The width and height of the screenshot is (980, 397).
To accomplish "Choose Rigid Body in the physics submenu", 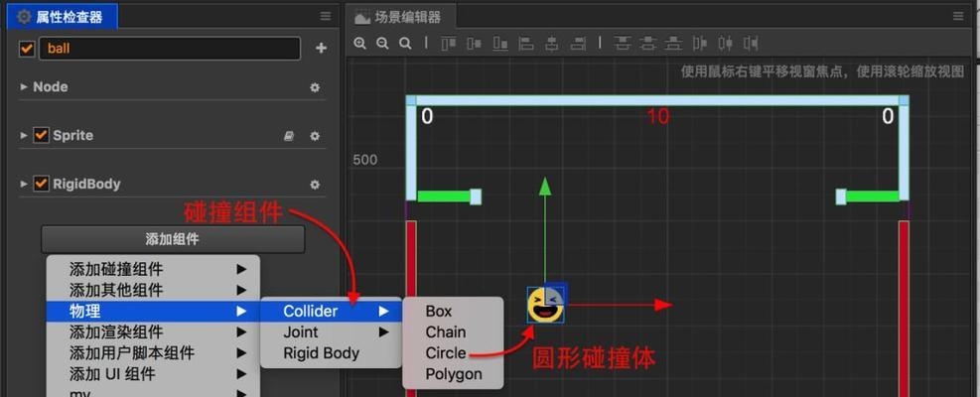I will point(321,353).
